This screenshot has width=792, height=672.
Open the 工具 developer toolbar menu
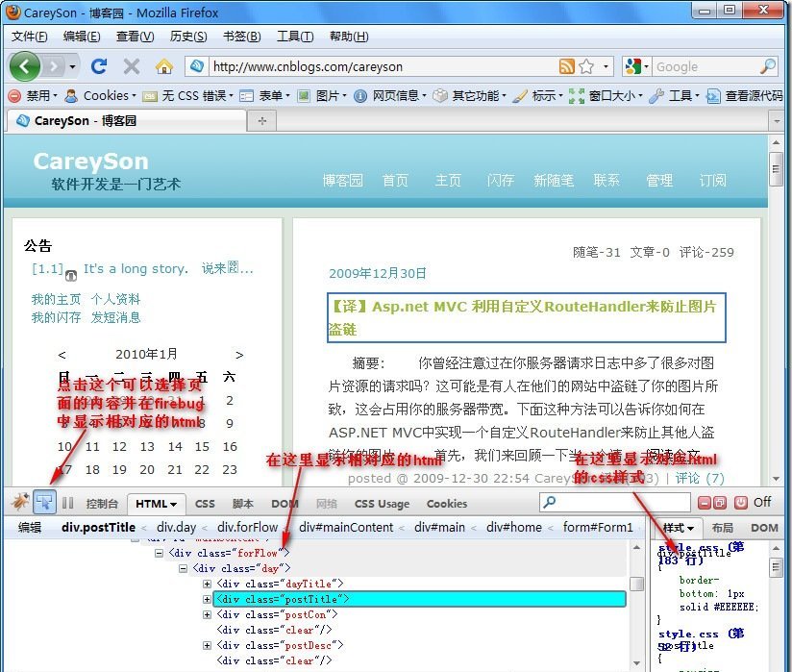point(675,95)
